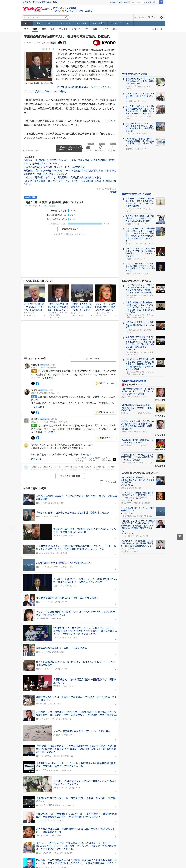
Task: Open the settings gear icon
Action: point(161,18)
